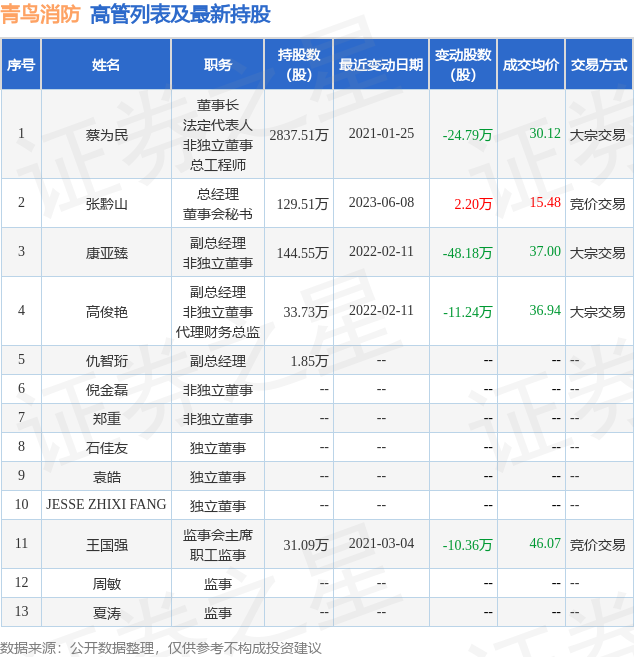Click the 交易方式 column header
Screen dimensions: 634x657
[599, 65]
